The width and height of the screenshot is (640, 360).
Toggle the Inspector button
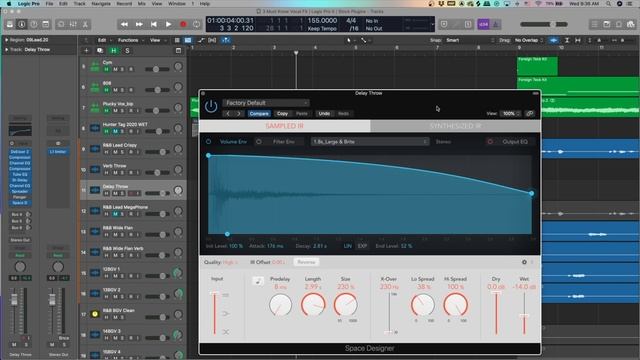pos(22,24)
